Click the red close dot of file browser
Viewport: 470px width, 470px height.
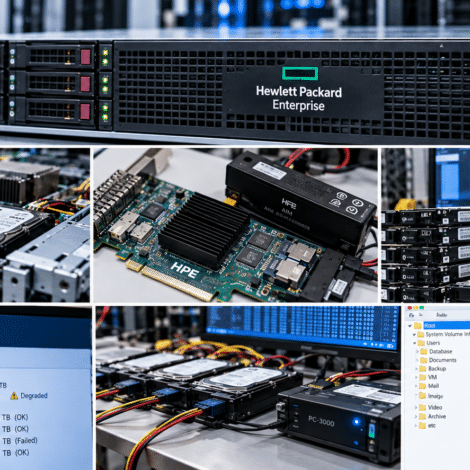410,308
